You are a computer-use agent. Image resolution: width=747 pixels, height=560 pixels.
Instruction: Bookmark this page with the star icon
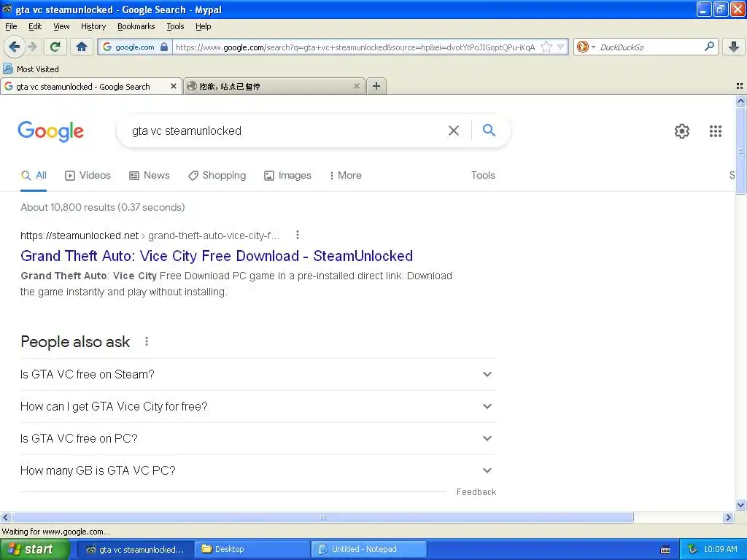pos(546,47)
